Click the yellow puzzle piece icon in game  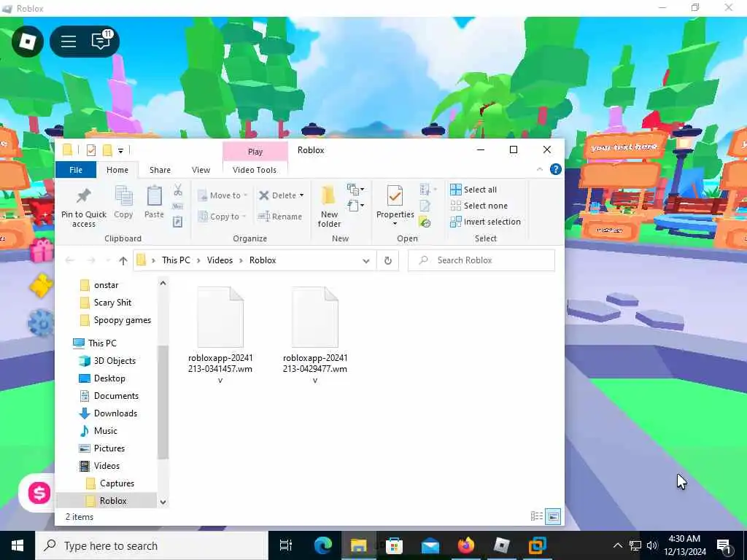(41, 286)
